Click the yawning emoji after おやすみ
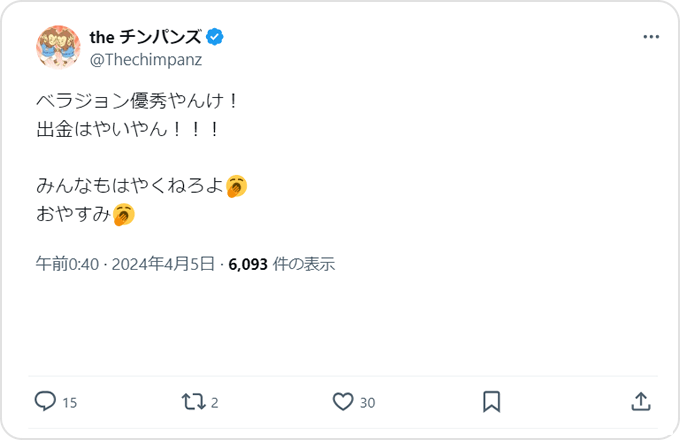680x440 pixels. tap(124, 213)
